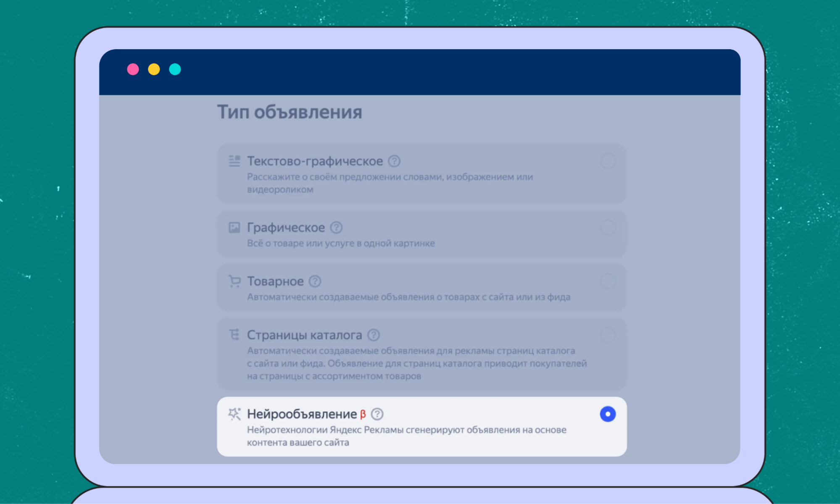Select the Текстово-графическое radio button
The height and width of the screenshot is (504, 840).
click(x=608, y=161)
